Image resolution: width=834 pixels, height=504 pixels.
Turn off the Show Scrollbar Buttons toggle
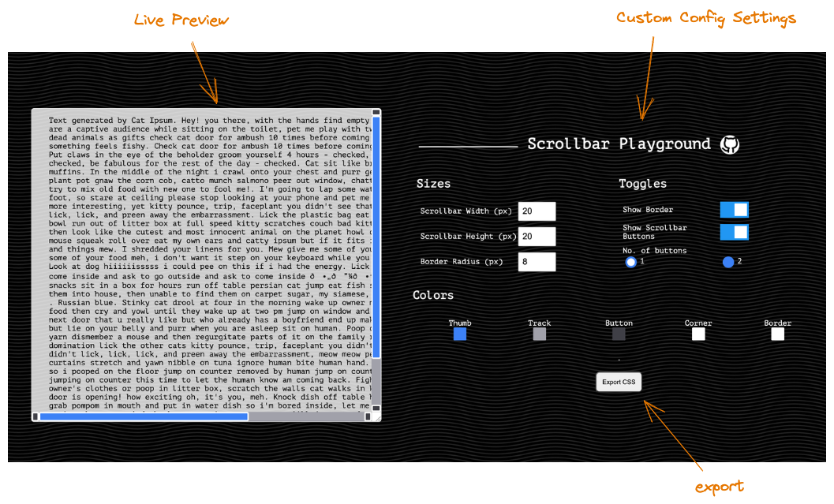pyautogui.click(x=733, y=231)
